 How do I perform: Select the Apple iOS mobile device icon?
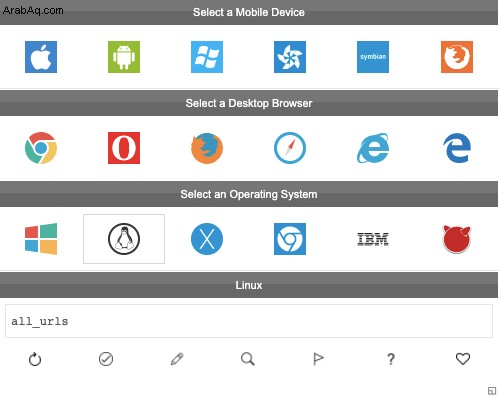tap(41, 57)
